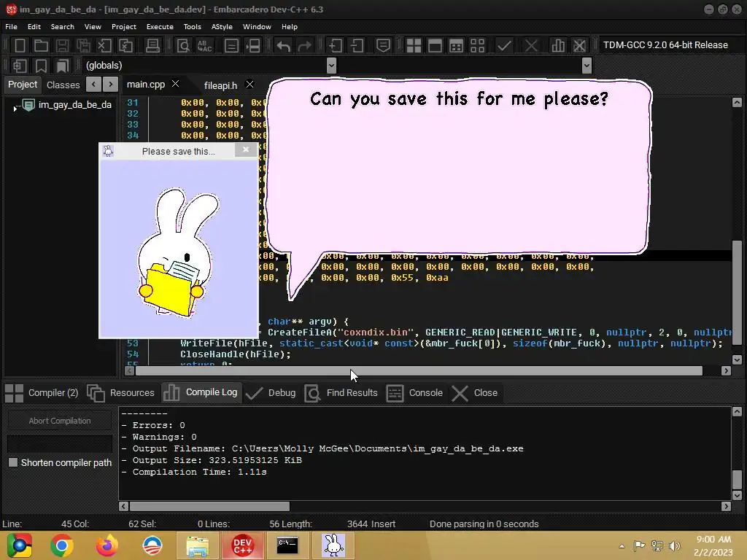Close the fileapi.h tab
The width and height of the screenshot is (747, 560).
(x=249, y=85)
